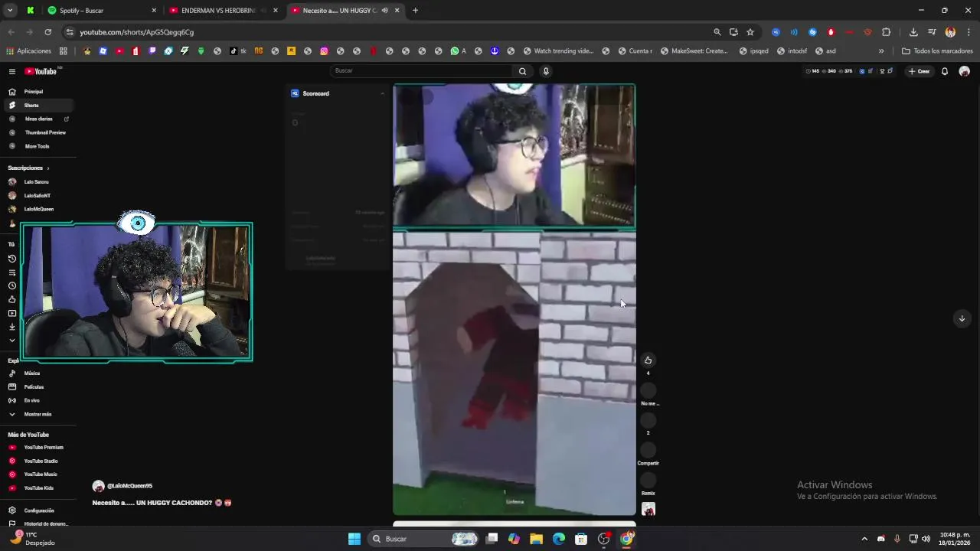Open Your videos icon in sidebar
This screenshot has height=551, width=980.
[11, 313]
